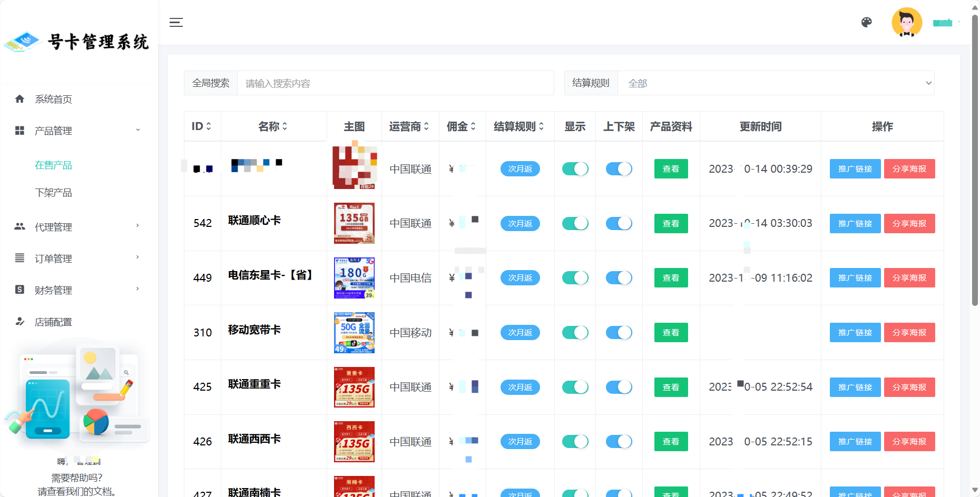980x497 pixels.
Task: Click 查看 button for 联通顺心卡
Action: click(x=671, y=223)
